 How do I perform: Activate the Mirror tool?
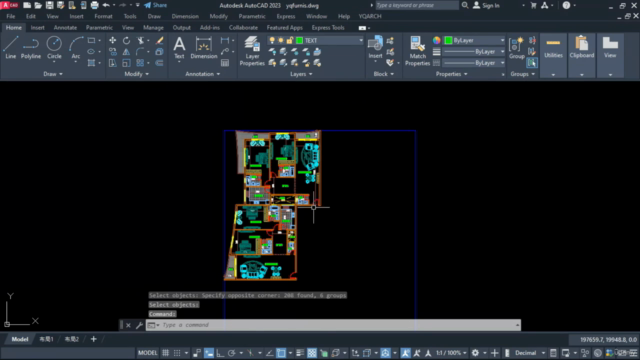tap(126, 52)
